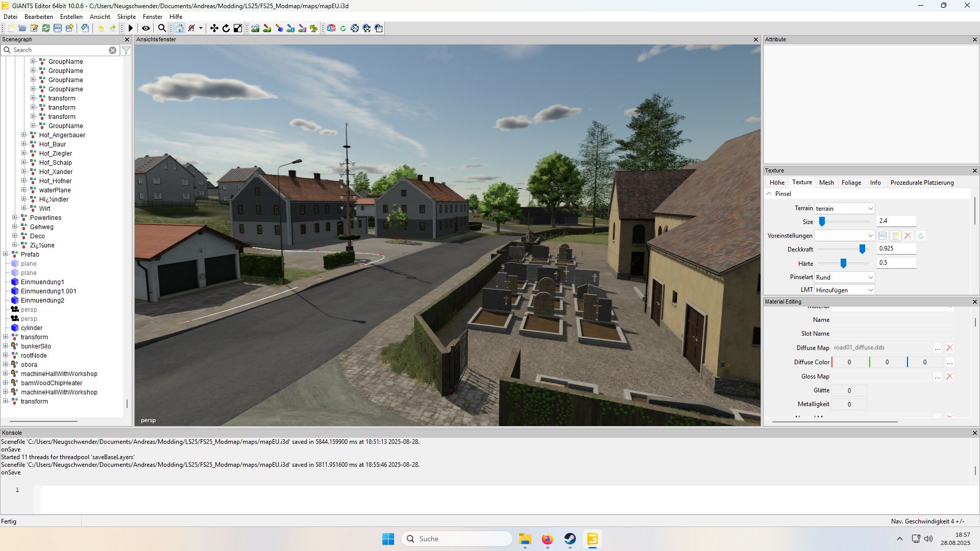980x551 pixels.
Task: Select the terrain detail texture paint icon
Action: pyautogui.click(x=267, y=28)
